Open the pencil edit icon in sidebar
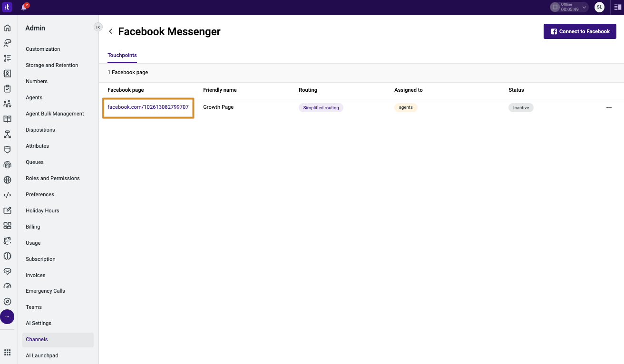 (x=7, y=210)
